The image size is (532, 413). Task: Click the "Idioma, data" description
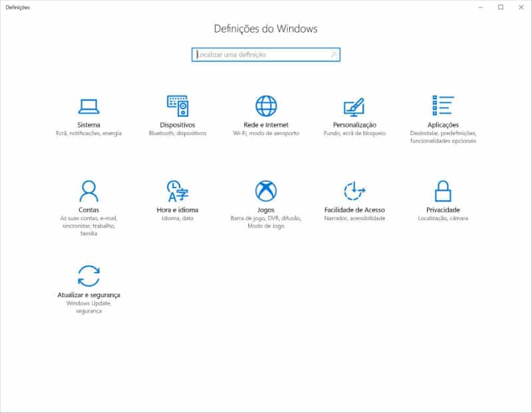click(x=178, y=218)
